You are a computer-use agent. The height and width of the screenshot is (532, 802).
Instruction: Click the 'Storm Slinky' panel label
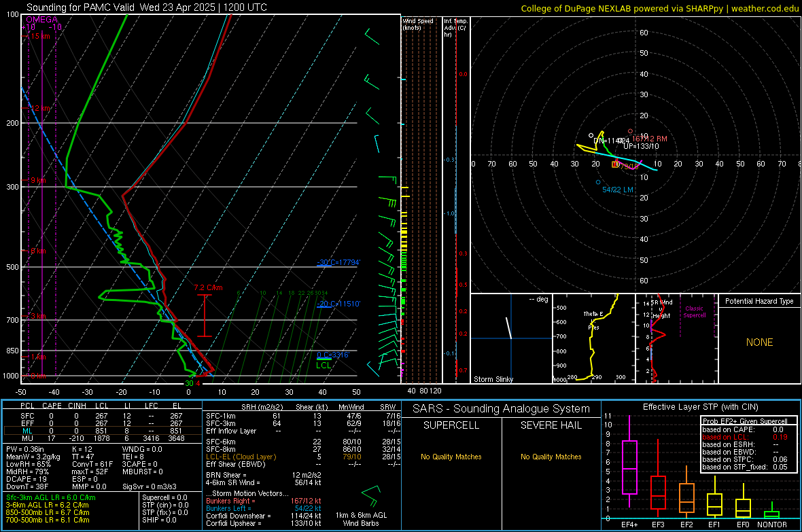pyautogui.click(x=493, y=379)
